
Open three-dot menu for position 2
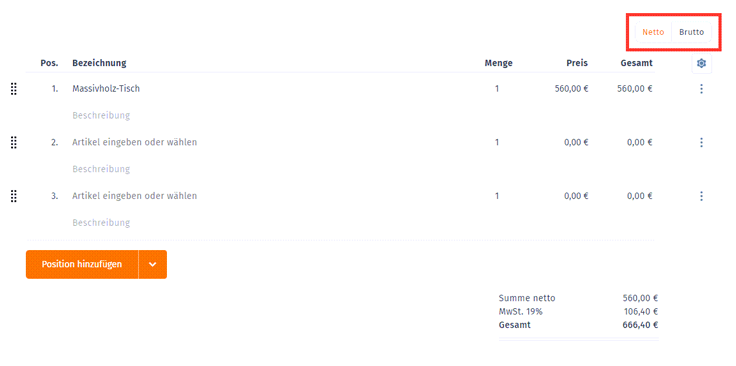point(701,142)
